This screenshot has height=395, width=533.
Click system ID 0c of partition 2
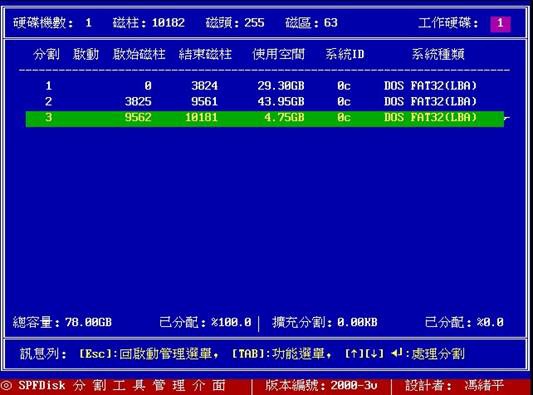(x=344, y=101)
